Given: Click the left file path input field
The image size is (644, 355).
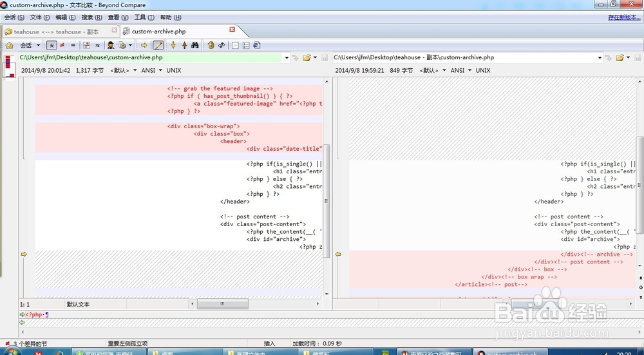Looking at the screenshot, I should point(151,57).
